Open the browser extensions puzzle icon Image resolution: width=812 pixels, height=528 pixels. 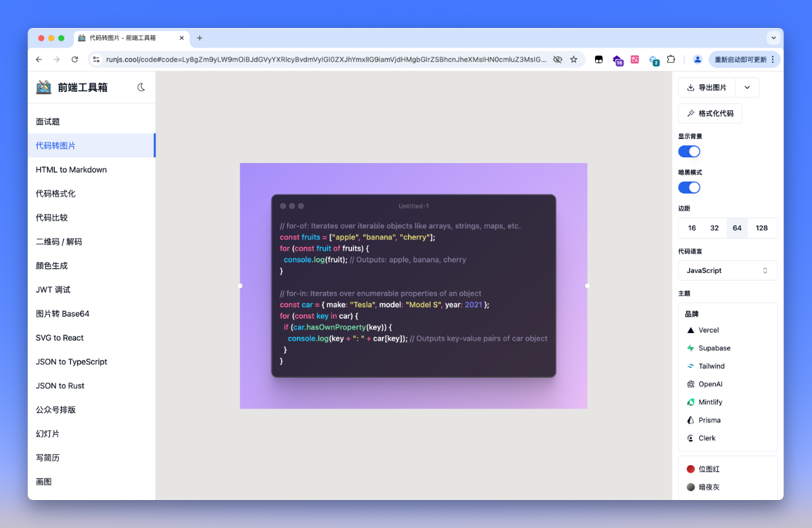(671, 59)
